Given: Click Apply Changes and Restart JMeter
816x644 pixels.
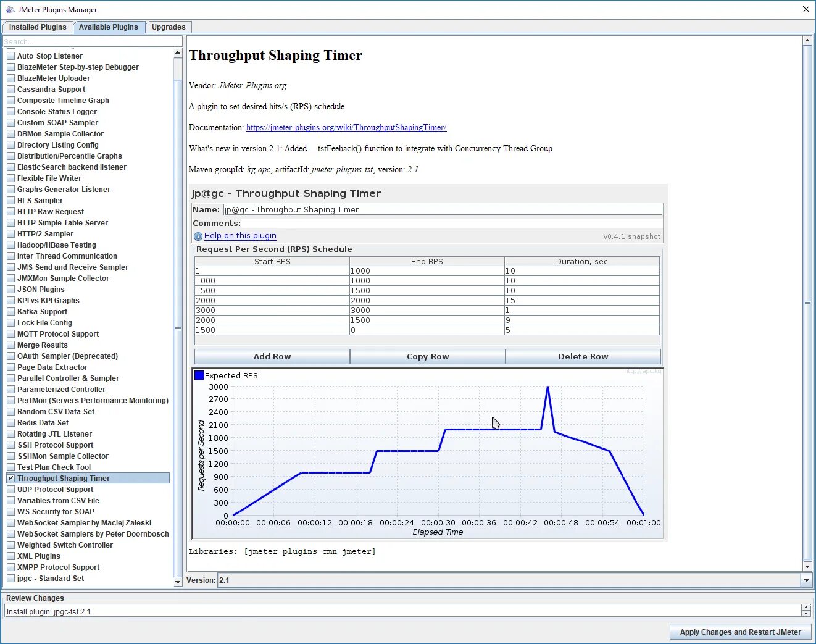Looking at the screenshot, I should [x=741, y=632].
